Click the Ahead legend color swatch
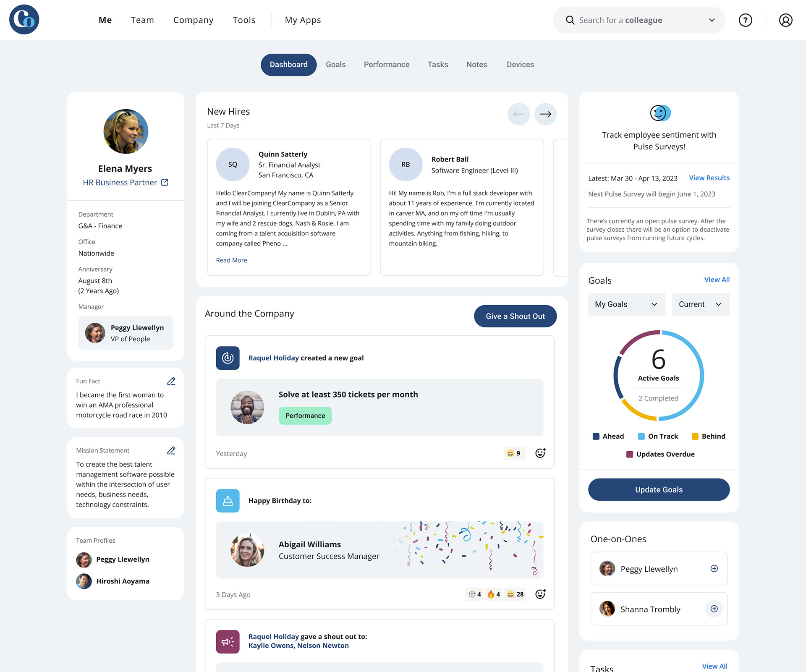The height and width of the screenshot is (672, 806). 596,437
